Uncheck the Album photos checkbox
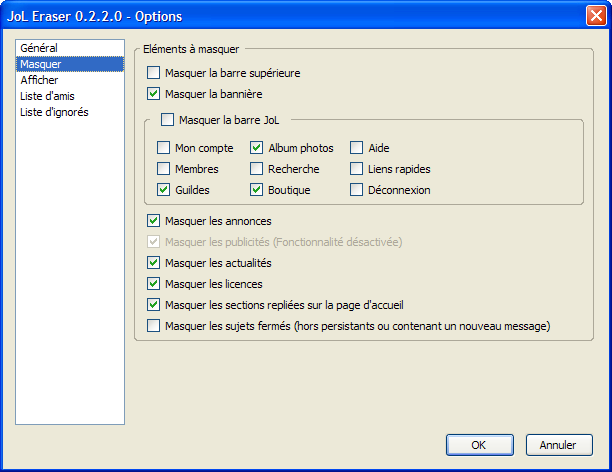 256,148
